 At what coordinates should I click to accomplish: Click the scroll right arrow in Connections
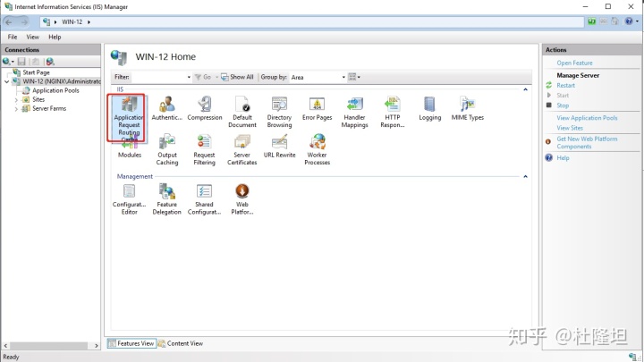pos(96,346)
